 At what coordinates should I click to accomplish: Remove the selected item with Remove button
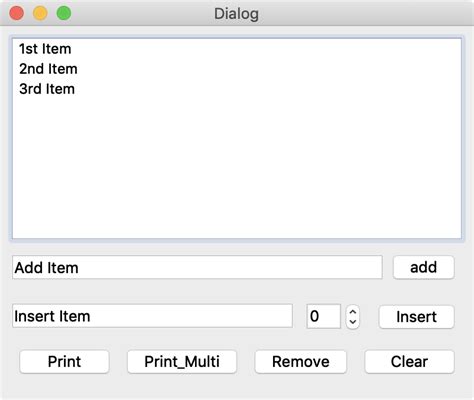(x=301, y=362)
